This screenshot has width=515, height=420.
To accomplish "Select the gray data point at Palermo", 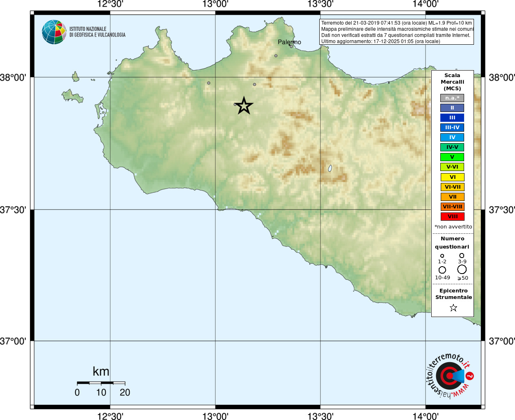I will coord(291,46).
